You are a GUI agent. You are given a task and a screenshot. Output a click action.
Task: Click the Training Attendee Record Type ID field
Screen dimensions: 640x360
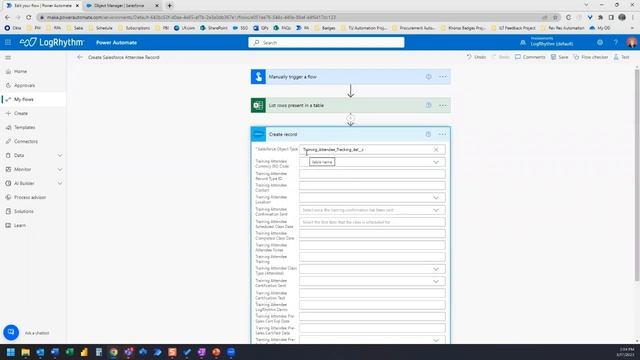[x=372, y=174]
